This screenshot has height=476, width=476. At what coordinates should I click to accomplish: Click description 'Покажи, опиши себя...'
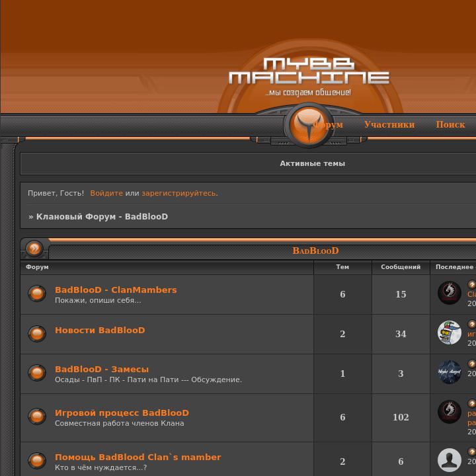(98, 301)
